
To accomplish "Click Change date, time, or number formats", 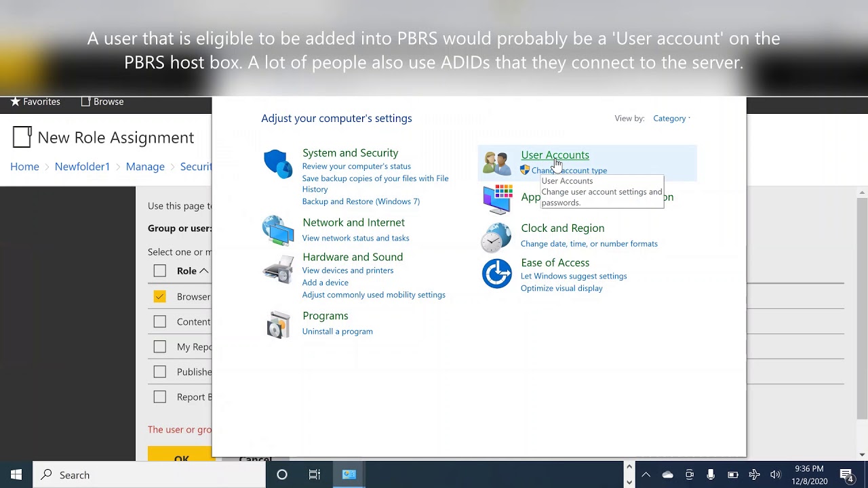I will coord(589,244).
